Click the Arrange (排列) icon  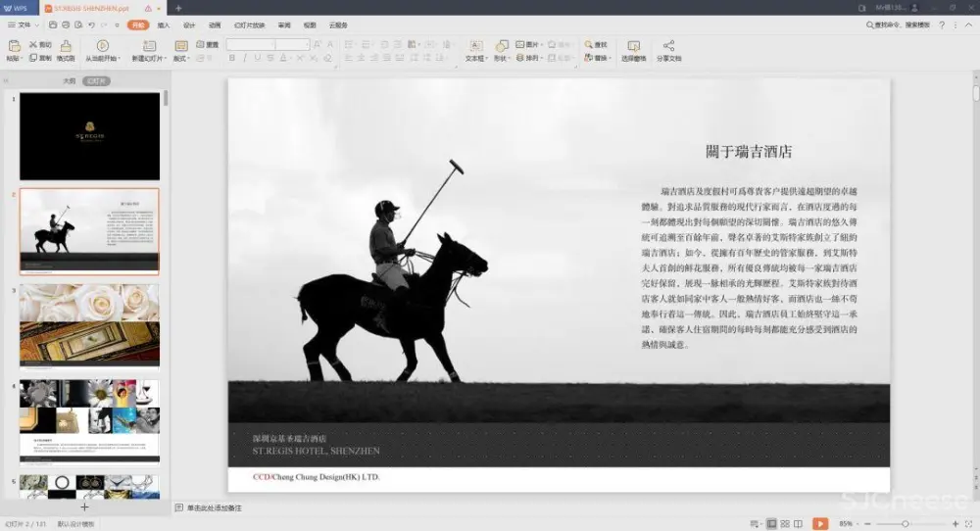pos(520,58)
